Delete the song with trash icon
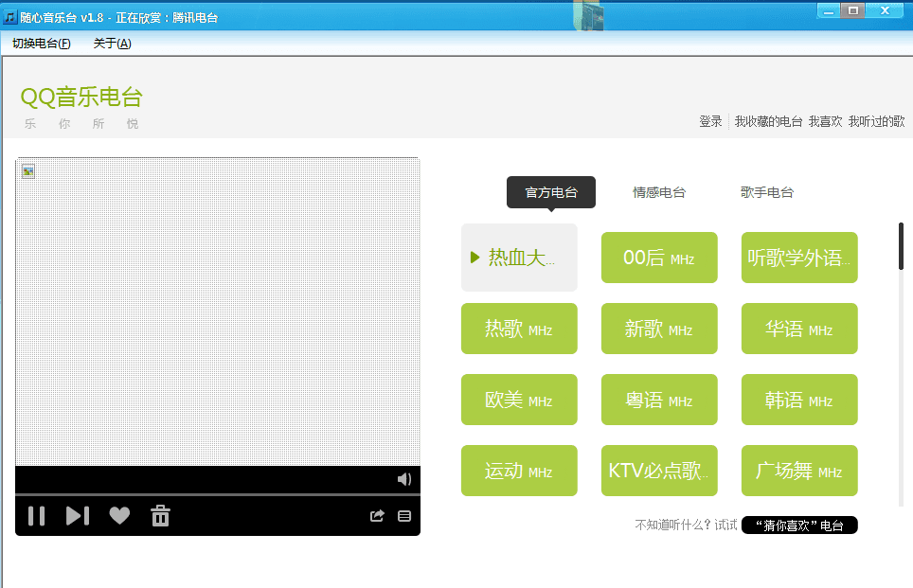913x588 pixels. point(160,516)
